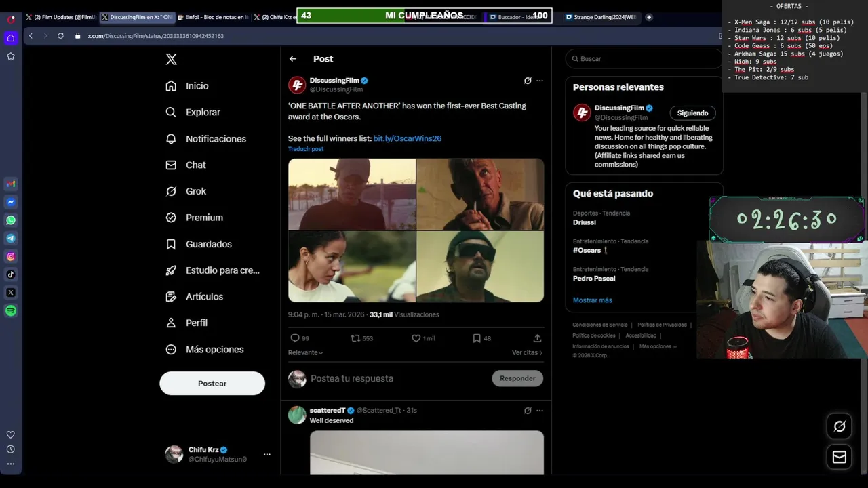Open the floating Grok button
The width and height of the screenshot is (868, 488).
840,426
